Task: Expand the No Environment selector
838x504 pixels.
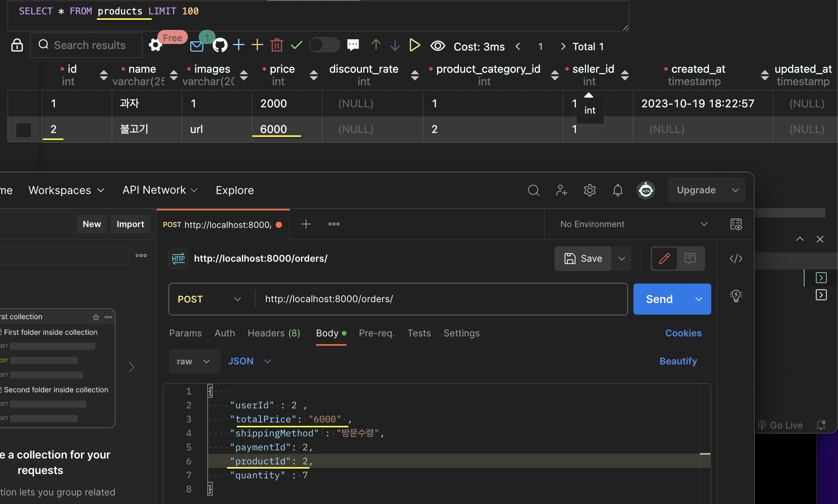Action: 633,224
